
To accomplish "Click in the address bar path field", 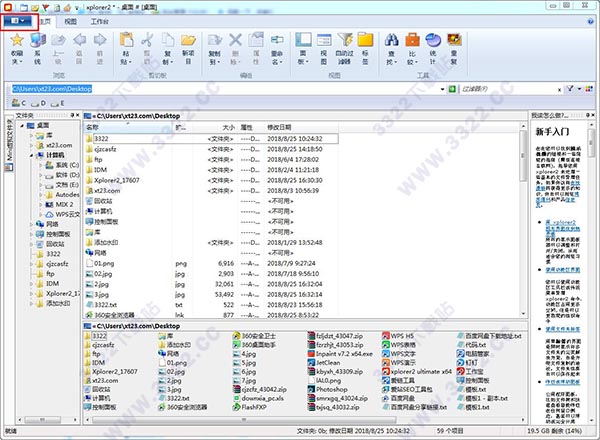I will pyautogui.click(x=225, y=89).
